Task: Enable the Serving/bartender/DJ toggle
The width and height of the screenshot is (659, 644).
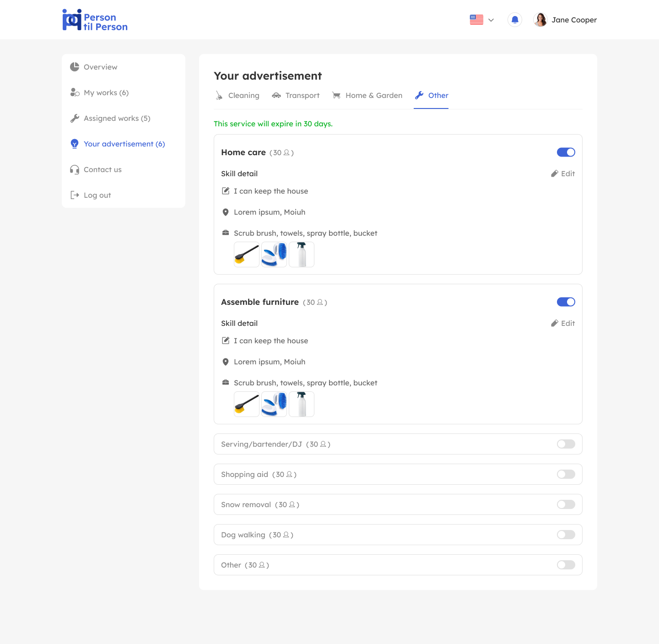Action: tap(566, 444)
